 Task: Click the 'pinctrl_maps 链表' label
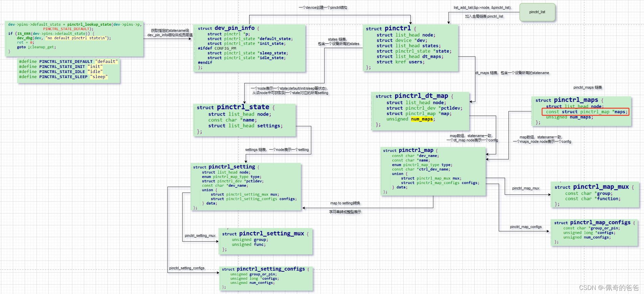588,87
